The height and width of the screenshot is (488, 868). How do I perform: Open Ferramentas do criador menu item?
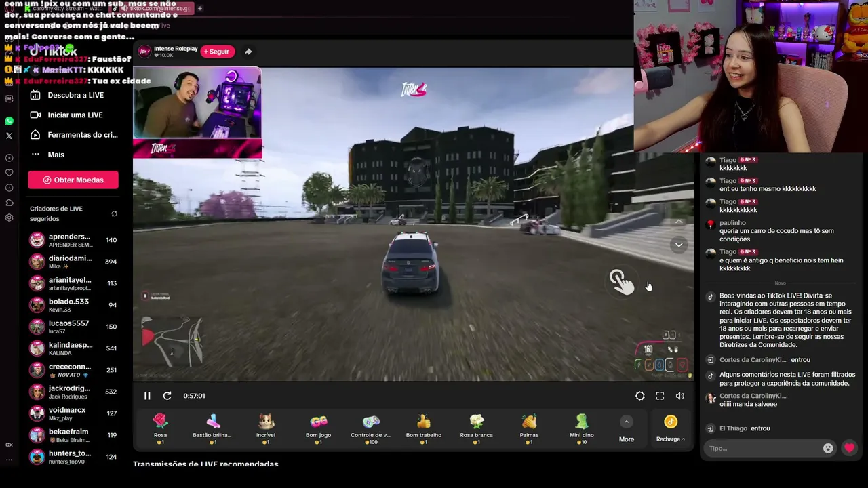[x=75, y=135]
